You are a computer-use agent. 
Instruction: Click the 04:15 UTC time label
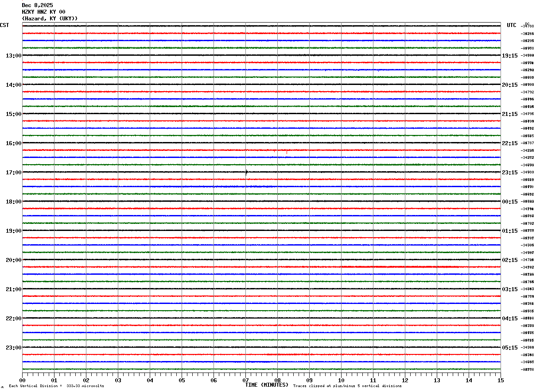click(x=509, y=319)
